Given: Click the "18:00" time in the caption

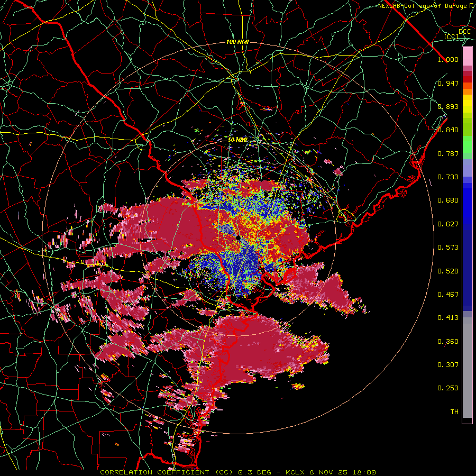Looking at the screenshot, I should [363, 472].
